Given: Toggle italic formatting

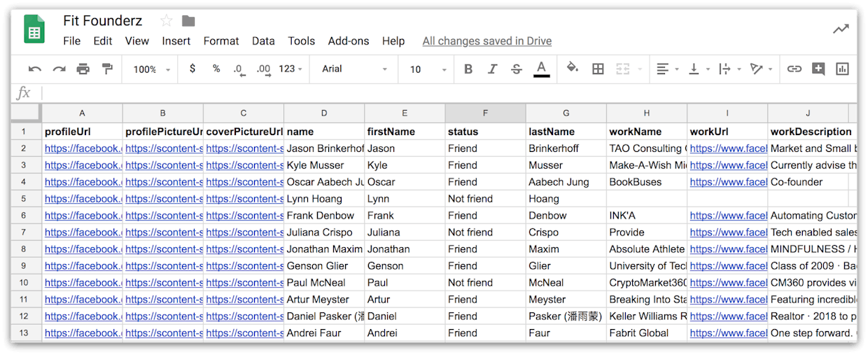Looking at the screenshot, I should (492, 69).
